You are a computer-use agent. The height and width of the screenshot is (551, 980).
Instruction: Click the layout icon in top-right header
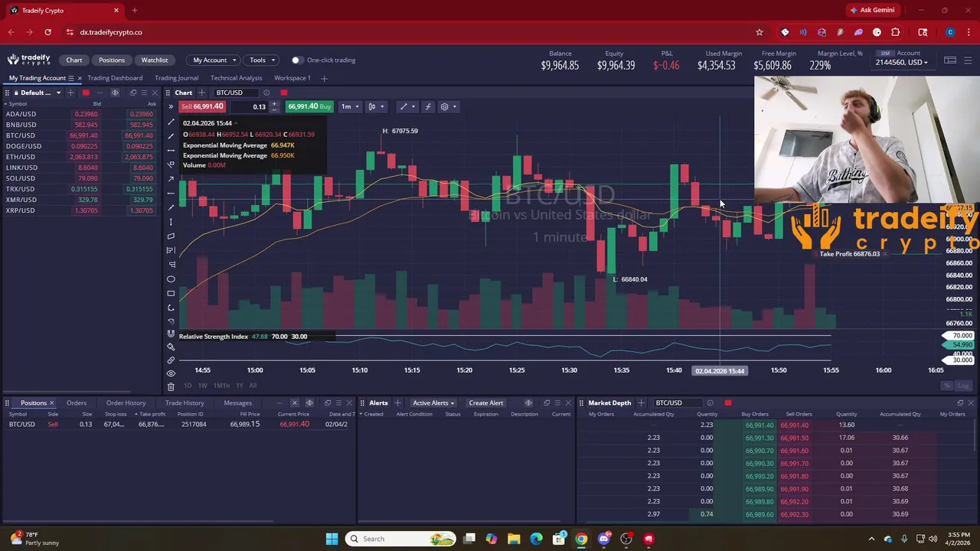(x=950, y=60)
